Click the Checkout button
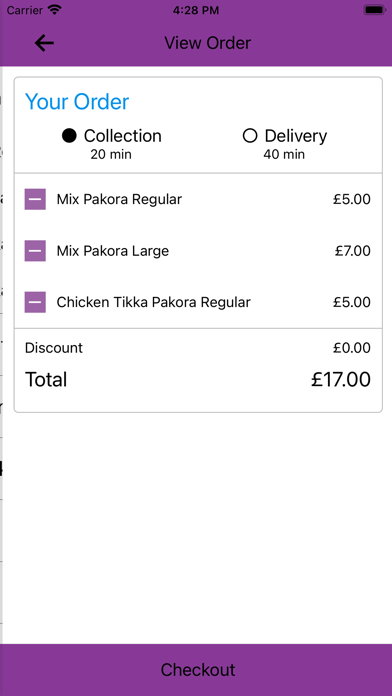Screen dimensions: 392x696 [196, 670]
